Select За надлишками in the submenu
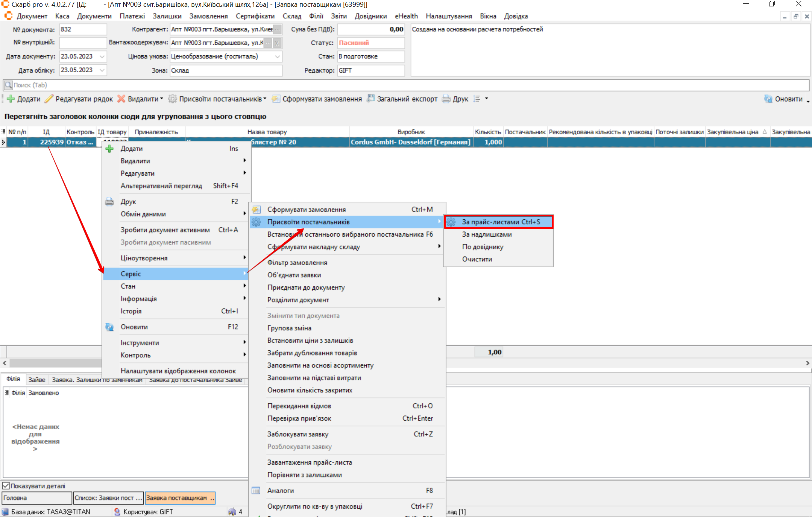This screenshot has height=517, width=812. click(487, 234)
